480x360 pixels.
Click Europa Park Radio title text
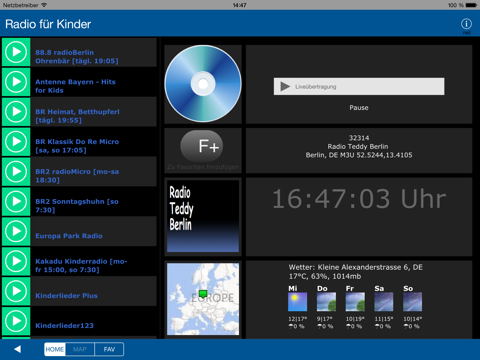point(69,236)
